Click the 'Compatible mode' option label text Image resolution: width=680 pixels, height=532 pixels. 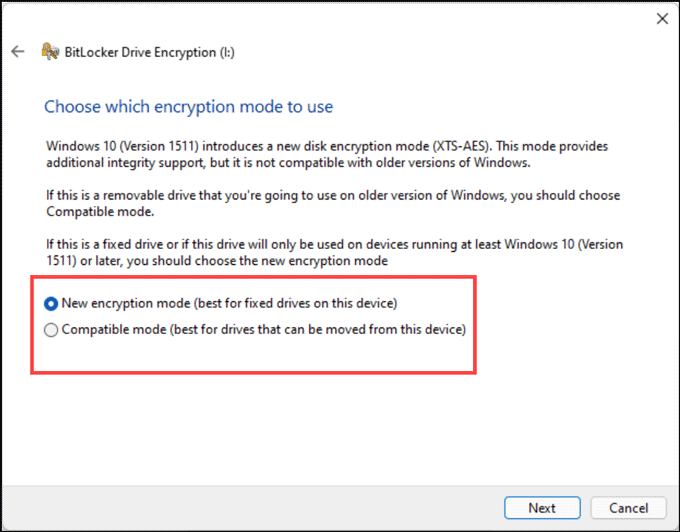(x=112, y=329)
